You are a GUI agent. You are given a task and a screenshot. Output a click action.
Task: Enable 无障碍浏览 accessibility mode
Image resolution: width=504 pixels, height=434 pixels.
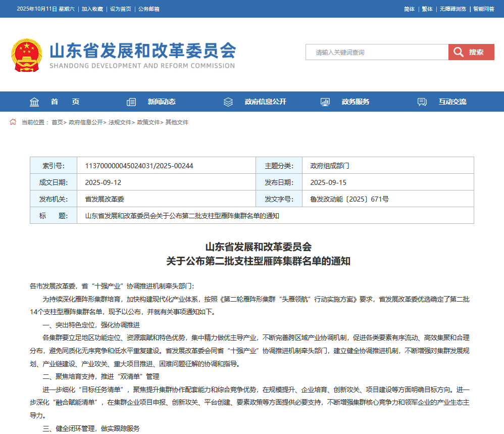[x=452, y=9]
